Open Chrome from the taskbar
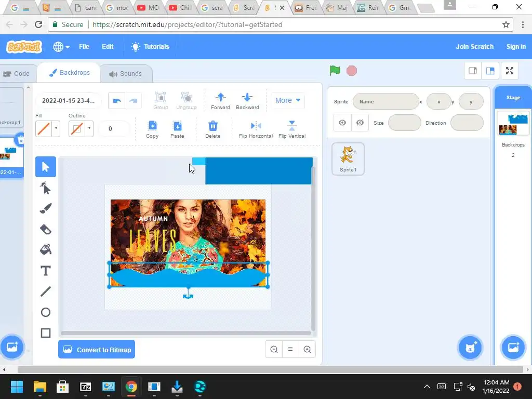Image resolution: width=532 pixels, height=399 pixels. pyautogui.click(x=131, y=387)
